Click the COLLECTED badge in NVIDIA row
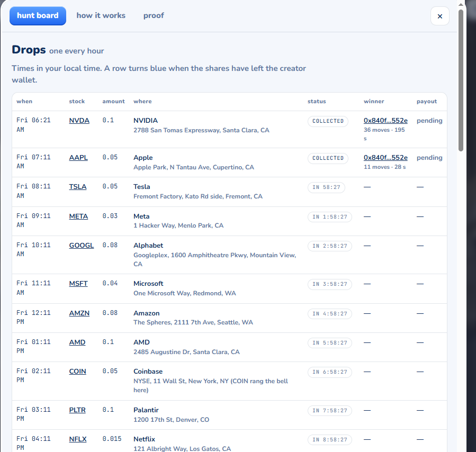476x452 pixels. (328, 121)
